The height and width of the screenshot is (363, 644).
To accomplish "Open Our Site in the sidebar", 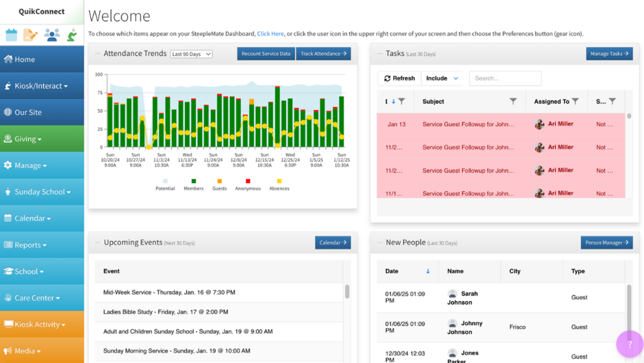I will (x=42, y=112).
